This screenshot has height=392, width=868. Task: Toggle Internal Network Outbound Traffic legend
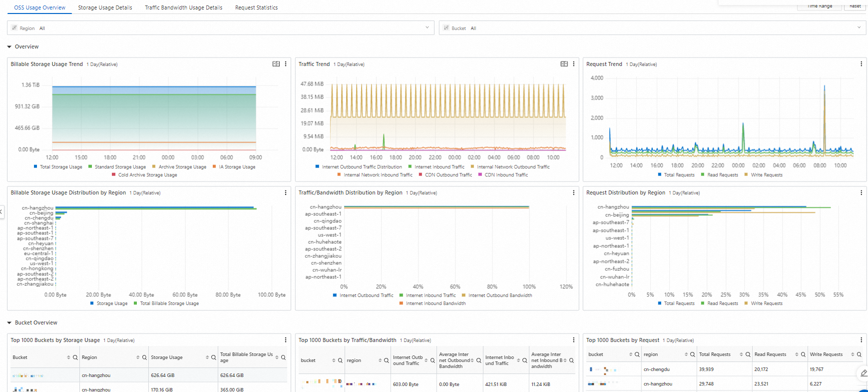coord(510,167)
